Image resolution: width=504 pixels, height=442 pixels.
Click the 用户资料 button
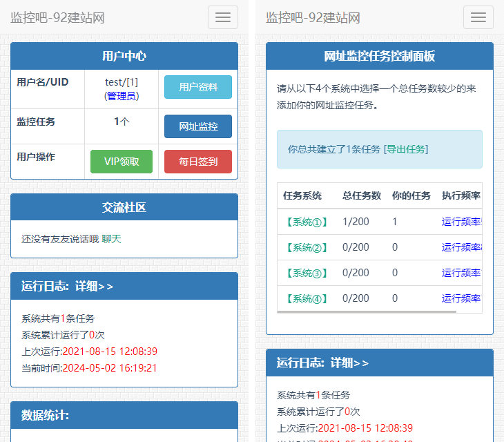pyautogui.click(x=197, y=87)
